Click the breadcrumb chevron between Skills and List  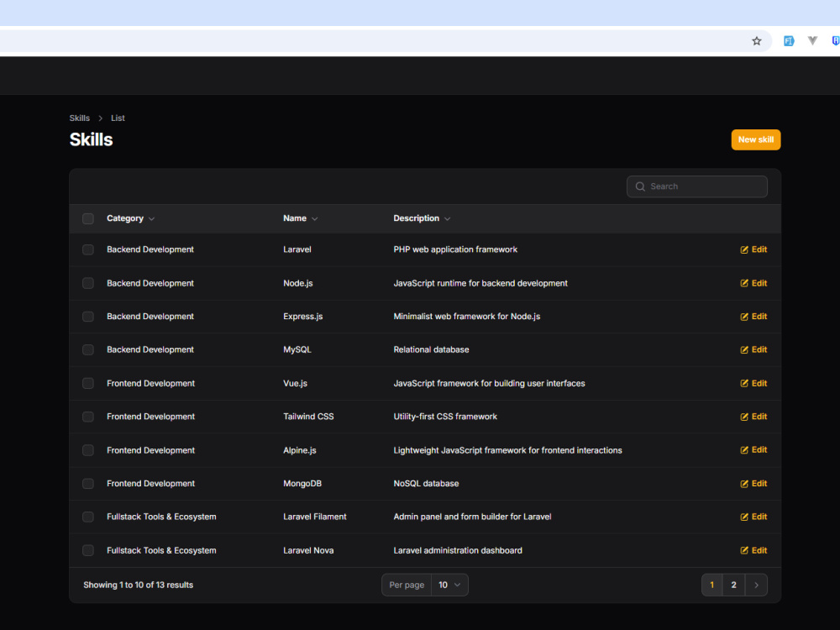point(100,118)
